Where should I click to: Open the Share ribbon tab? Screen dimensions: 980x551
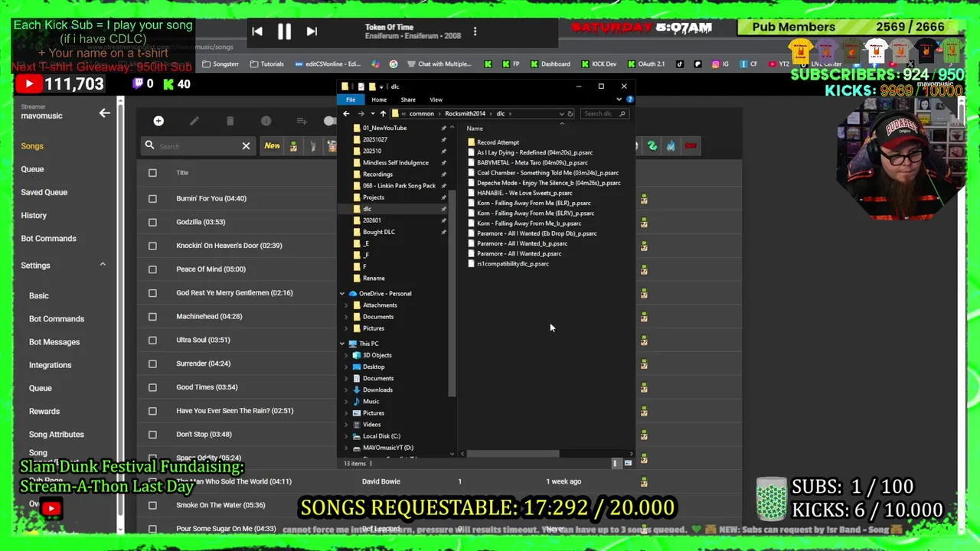(408, 99)
